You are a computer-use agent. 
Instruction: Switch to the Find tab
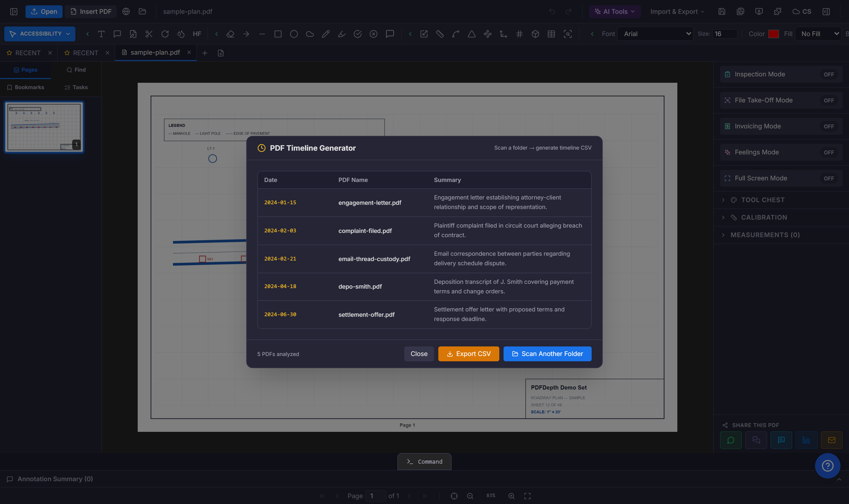(76, 70)
